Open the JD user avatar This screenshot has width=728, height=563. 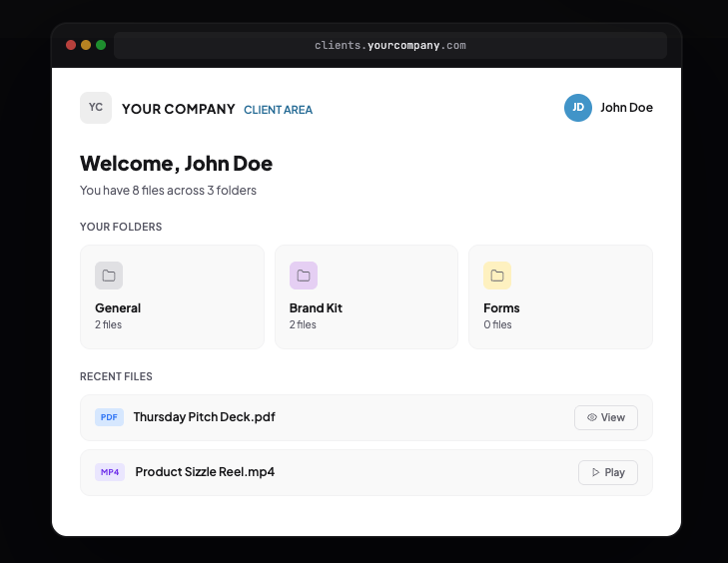(x=577, y=108)
